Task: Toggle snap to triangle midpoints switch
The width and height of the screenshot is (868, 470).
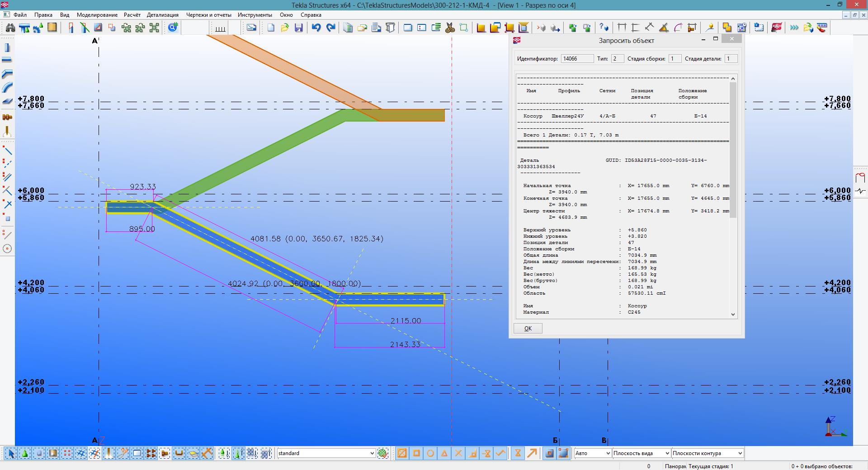Action: click(x=444, y=453)
